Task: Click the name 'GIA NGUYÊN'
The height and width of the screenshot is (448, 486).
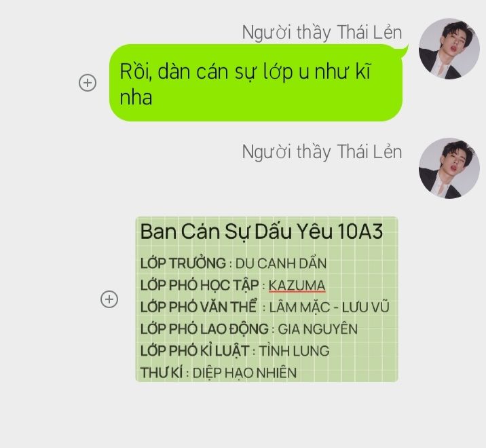Action: (x=318, y=329)
